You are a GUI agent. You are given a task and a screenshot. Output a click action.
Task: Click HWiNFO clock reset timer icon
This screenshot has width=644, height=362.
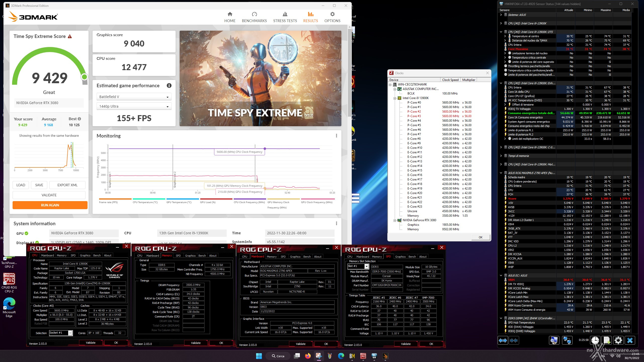click(595, 340)
